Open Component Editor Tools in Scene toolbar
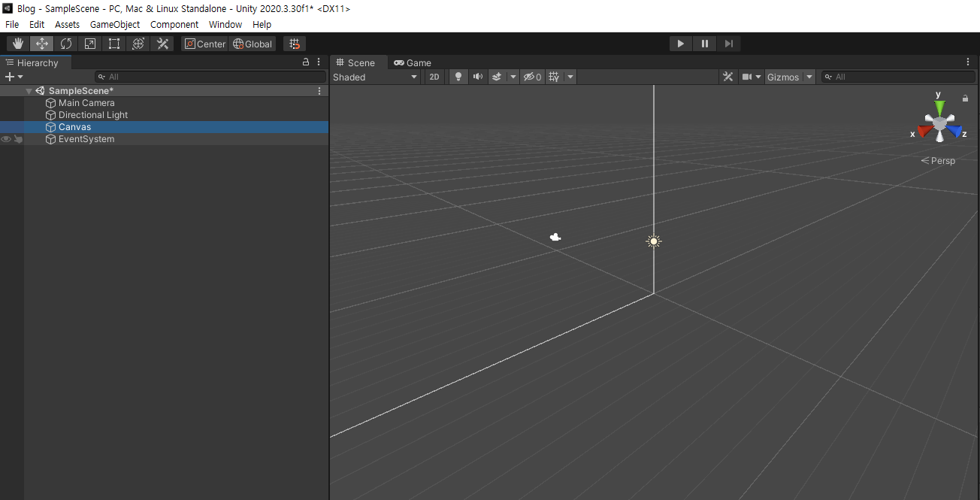This screenshot has width=980, height=500. (727, 77)
